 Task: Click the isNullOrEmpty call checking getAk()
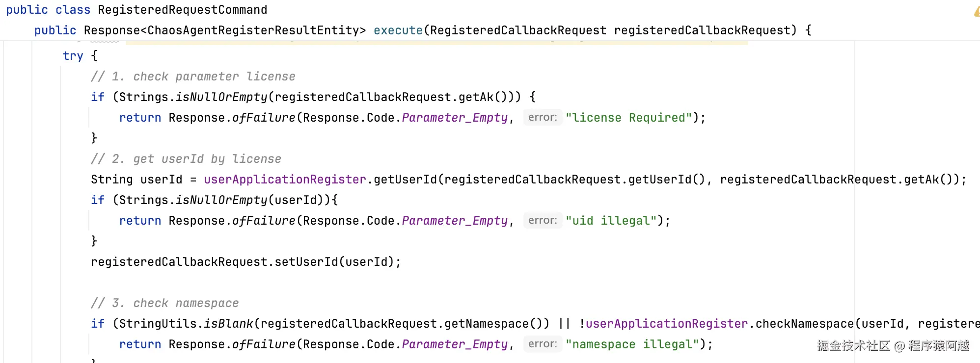pyautogui.click(x=221, y=97)
